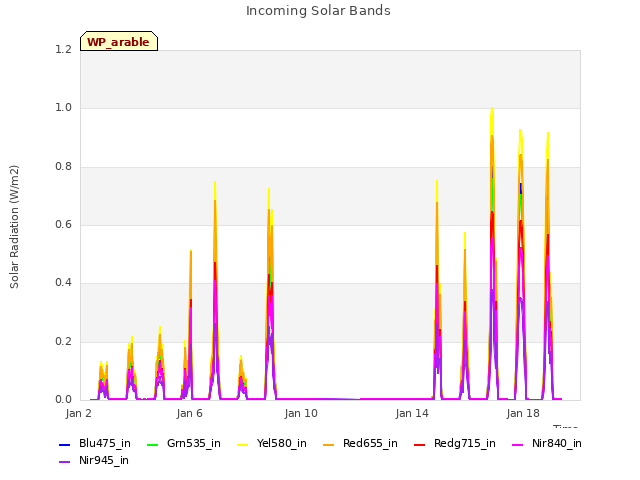
Task: Click the Jan 14 x-axis tick label
Action: (x=412, y=413)
